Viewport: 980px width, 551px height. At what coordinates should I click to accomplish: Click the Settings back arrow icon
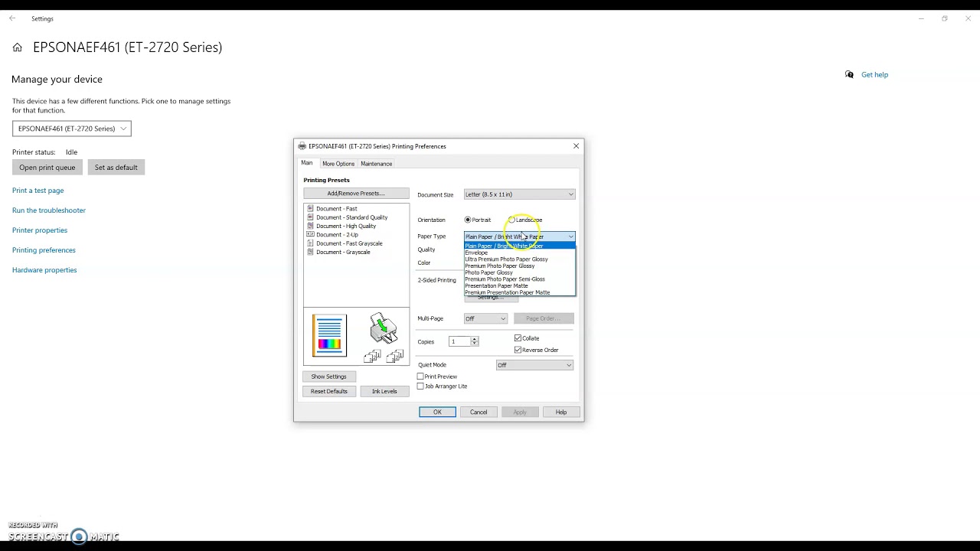(12, 18)
